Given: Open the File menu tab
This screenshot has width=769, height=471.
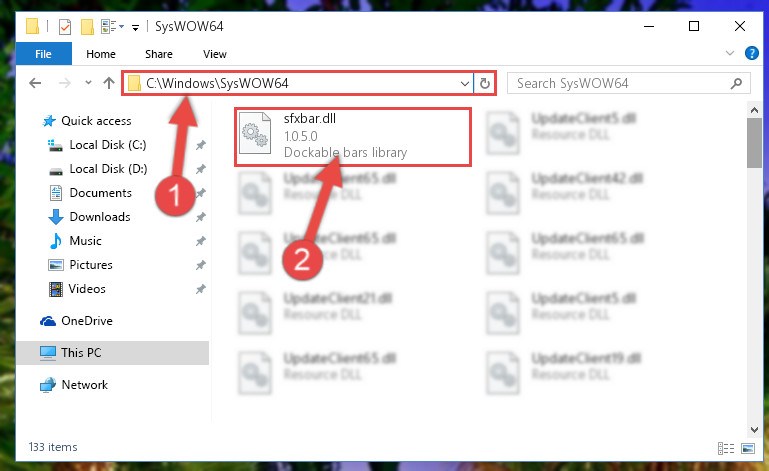Looking at the screenshot, I should click(43, 54).
